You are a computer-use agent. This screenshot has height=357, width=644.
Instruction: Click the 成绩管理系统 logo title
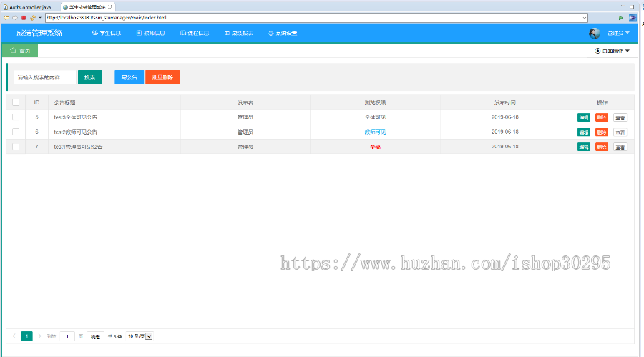39,34
